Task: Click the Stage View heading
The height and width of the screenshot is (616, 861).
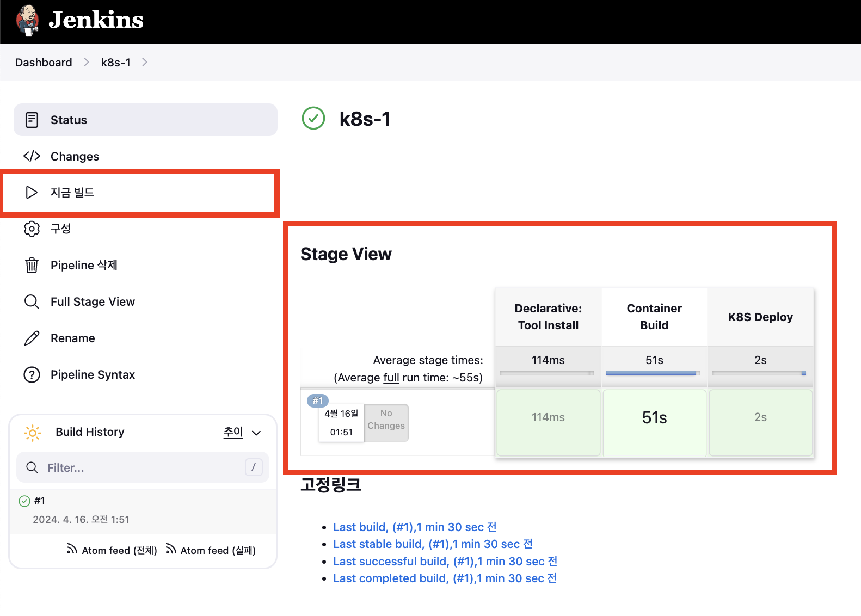Action: pos(346,254)
